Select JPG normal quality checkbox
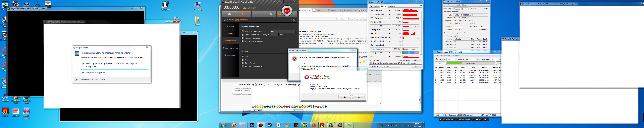The height and width of the screenshot is (128, 644). (242, 63)
